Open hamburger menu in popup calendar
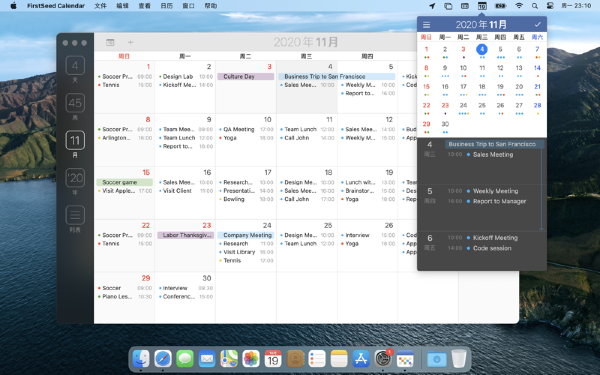The width and height of the screenshot is (600, 375). (x=426, y=25)
